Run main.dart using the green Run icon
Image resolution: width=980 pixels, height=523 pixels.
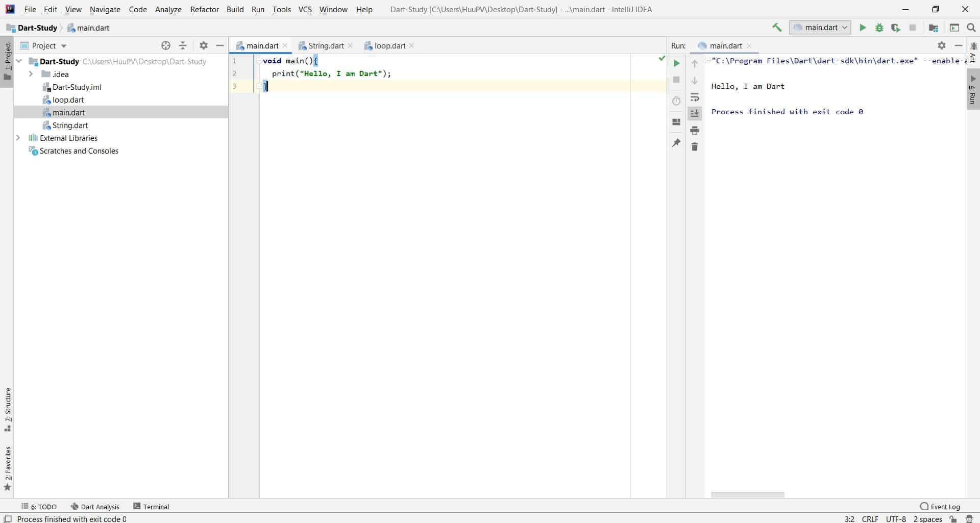tap(862, 28)
